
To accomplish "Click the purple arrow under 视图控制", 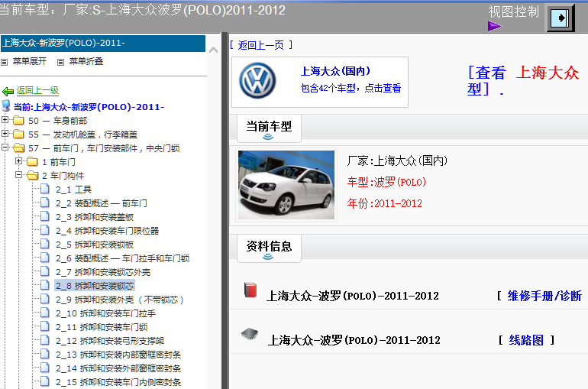I will 495,26.
